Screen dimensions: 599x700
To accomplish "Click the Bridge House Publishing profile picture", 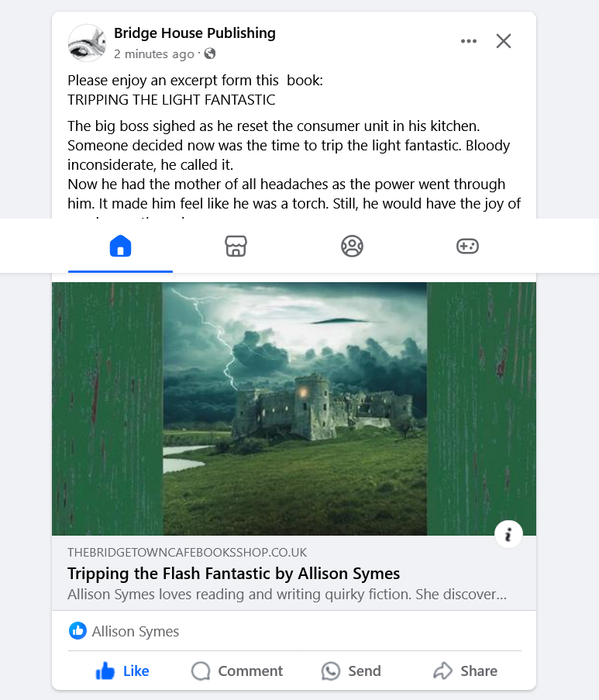I will pyautogui.click(x=87, y=43).
